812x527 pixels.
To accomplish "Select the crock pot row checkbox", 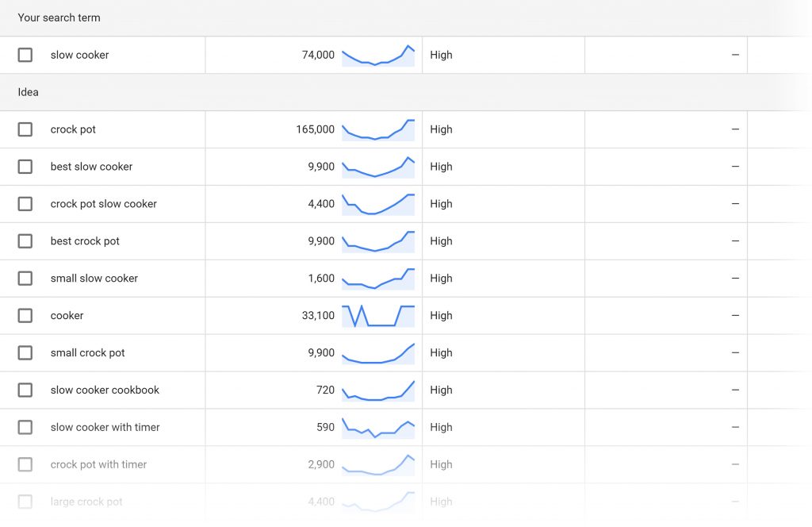I will [25, 129].
